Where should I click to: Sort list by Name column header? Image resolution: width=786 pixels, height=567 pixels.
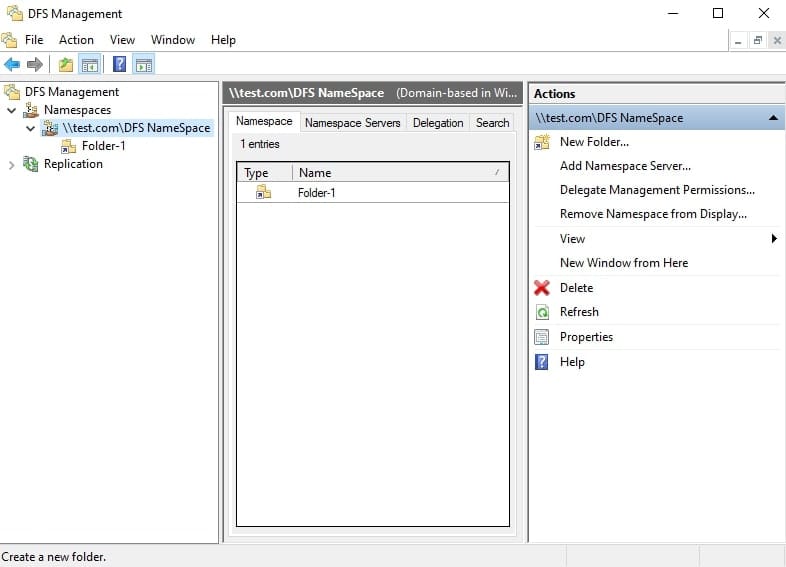point(400,172)
